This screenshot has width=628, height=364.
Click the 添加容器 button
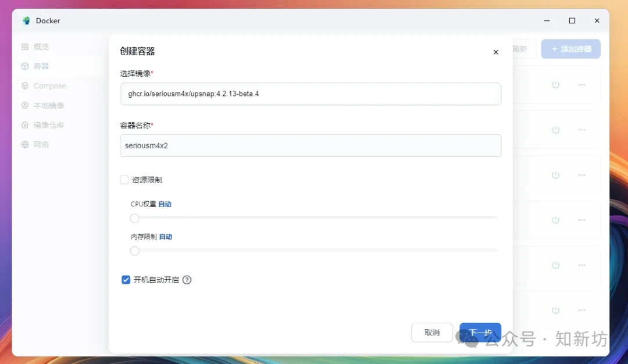coord(571,49)
